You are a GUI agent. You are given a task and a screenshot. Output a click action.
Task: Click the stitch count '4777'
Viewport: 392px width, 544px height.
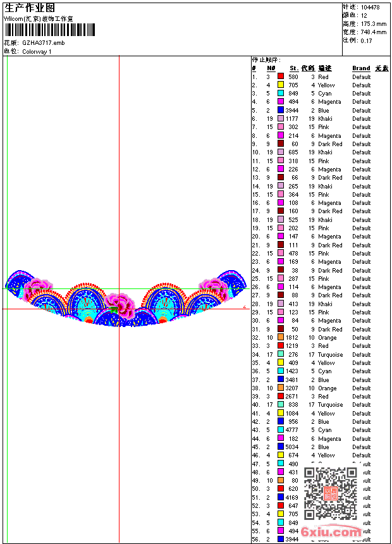tap(291, 430)
